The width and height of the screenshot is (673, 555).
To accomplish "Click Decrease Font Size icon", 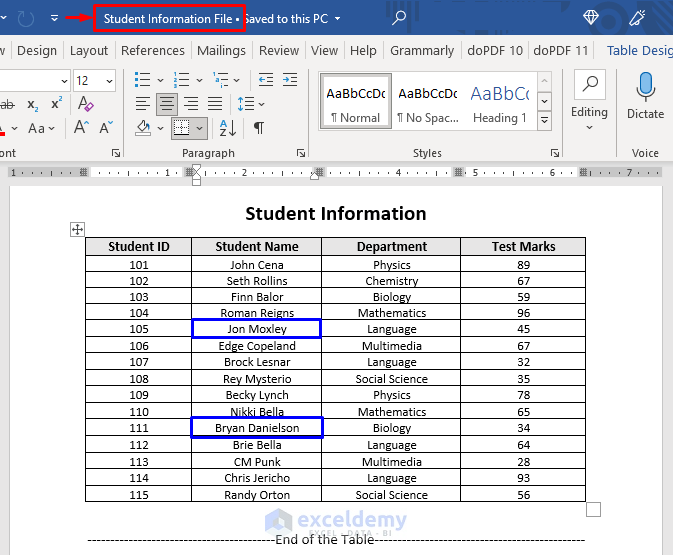I will coord(106,127).
